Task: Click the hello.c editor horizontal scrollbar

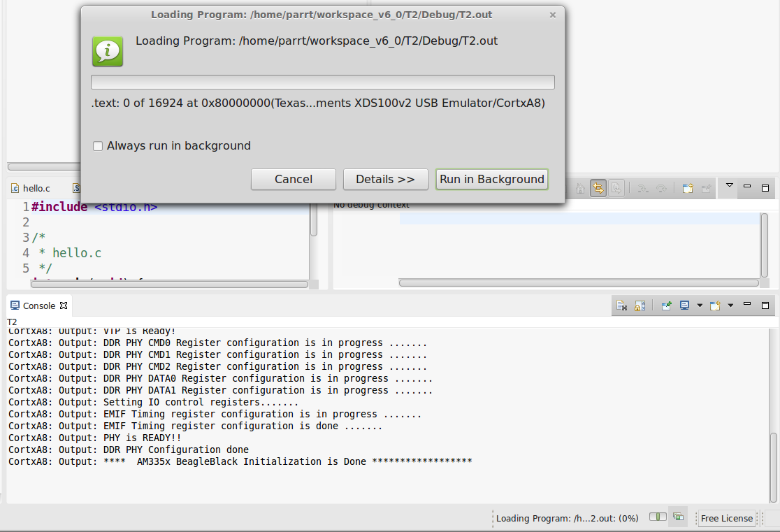Action: point(169,284)
